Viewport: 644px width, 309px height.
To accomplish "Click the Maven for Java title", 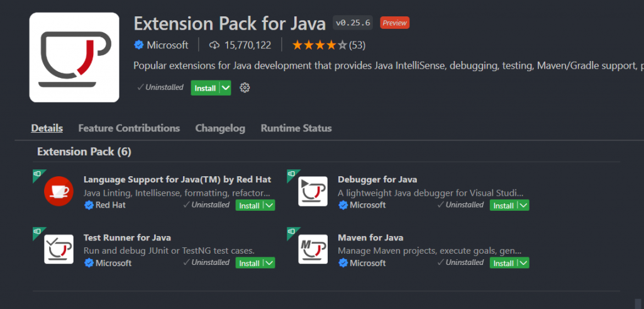I will 370,237.
